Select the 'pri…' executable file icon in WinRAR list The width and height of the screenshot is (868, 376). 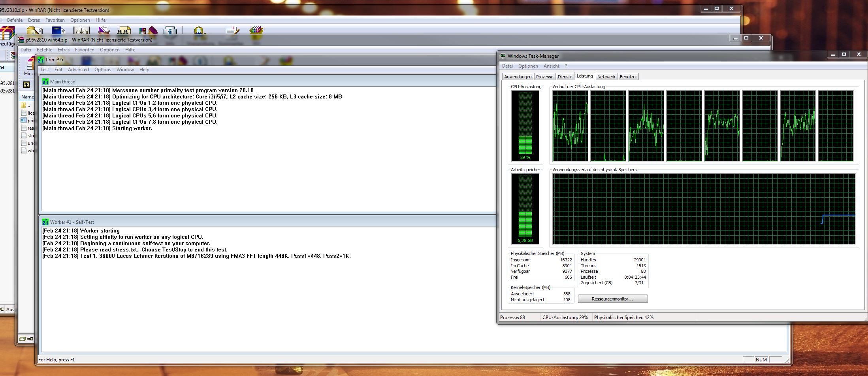tap(24, 121)
